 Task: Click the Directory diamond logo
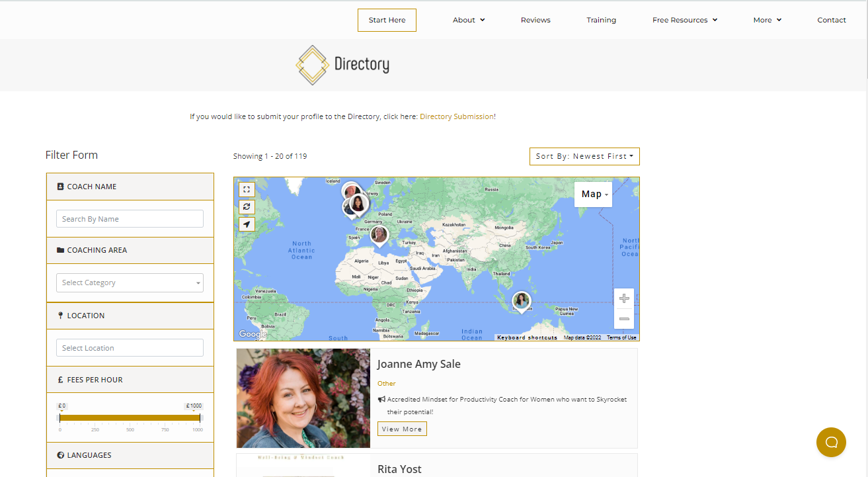pyautogui.click(x=311, y=65)
